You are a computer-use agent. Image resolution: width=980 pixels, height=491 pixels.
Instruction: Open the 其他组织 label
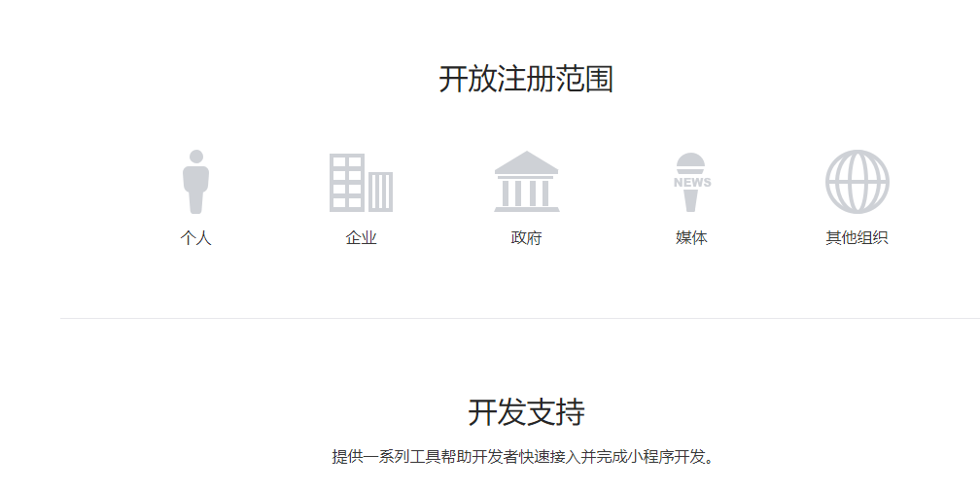[x=857, y=238]
